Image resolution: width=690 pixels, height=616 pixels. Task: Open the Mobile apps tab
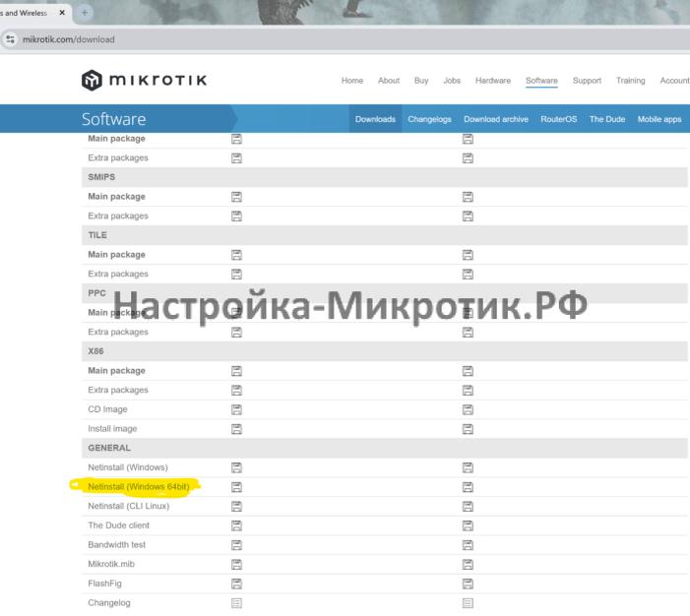pos(659,119)
